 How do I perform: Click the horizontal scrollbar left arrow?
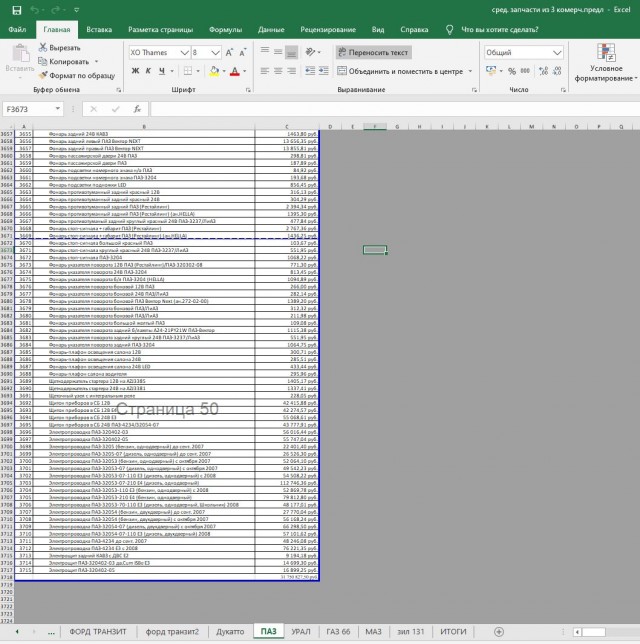[x=577, y=632]
